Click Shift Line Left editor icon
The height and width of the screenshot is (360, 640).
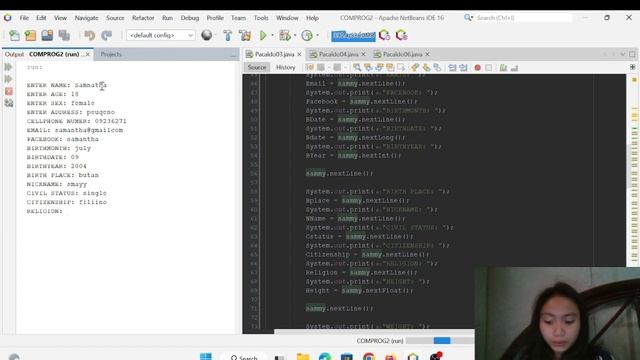[x=452, y=67]
